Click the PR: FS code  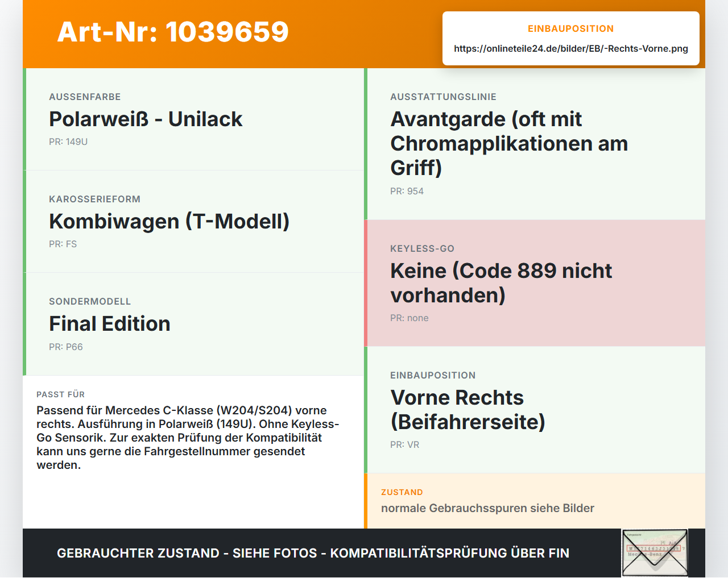(63, 244)
